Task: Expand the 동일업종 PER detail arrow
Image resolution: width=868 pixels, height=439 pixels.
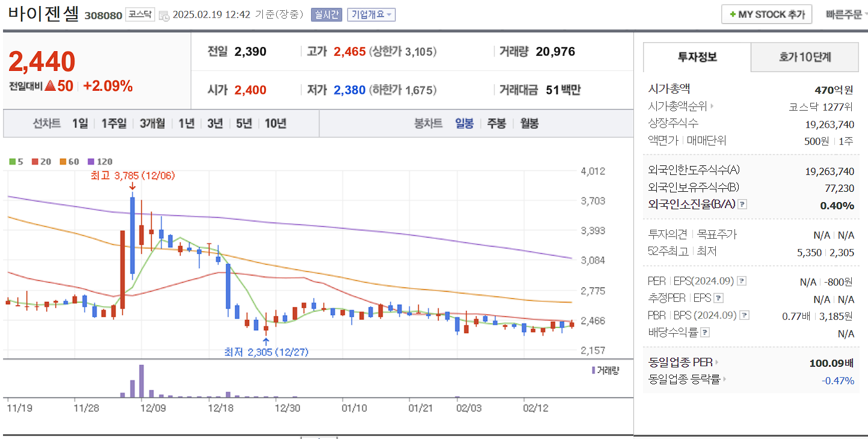Action: point(716,363)
